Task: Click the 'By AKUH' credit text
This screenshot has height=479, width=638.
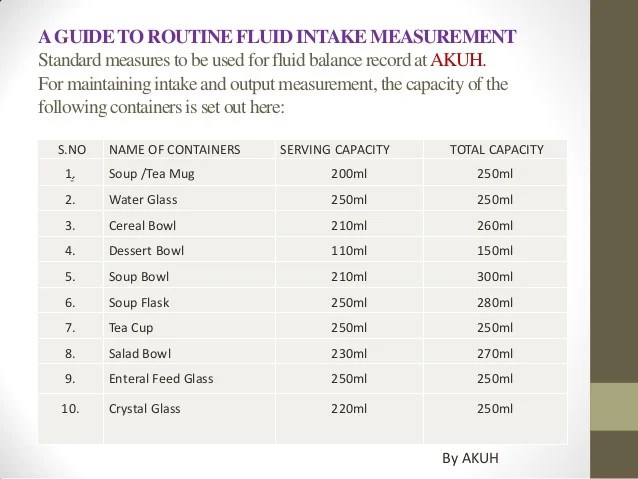Action: tap(470, 458)
